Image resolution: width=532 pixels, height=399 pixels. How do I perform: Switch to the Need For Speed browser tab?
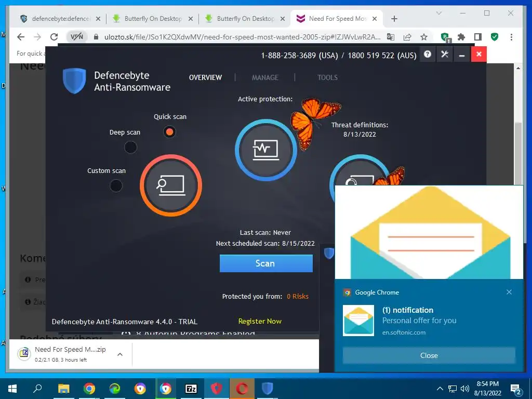pos(337,19)
